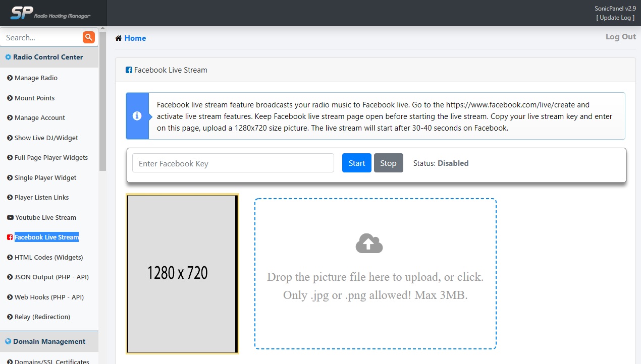Viewport: 641px width, 364px height.
Task: Collapse the Radio Control Center section
Action: pos(49,57)
